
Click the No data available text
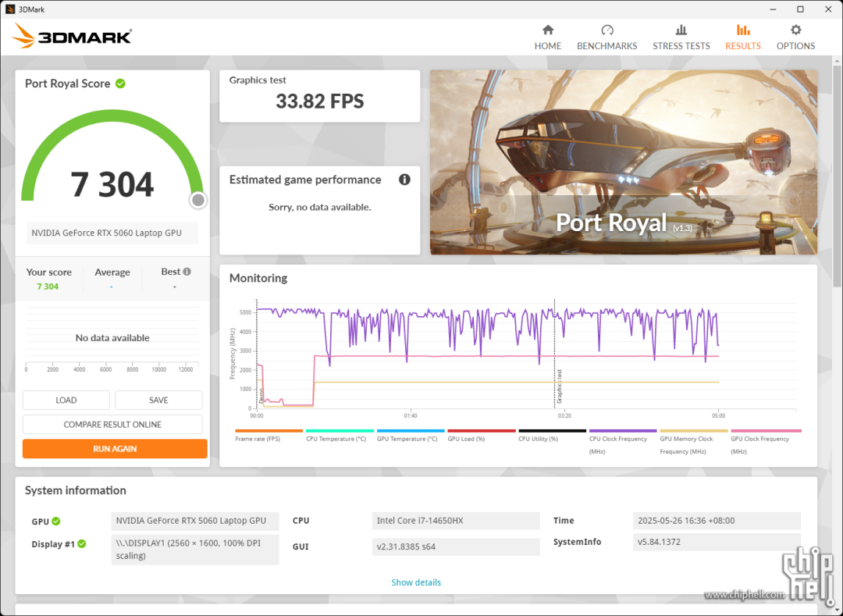[x=112, y=337]
